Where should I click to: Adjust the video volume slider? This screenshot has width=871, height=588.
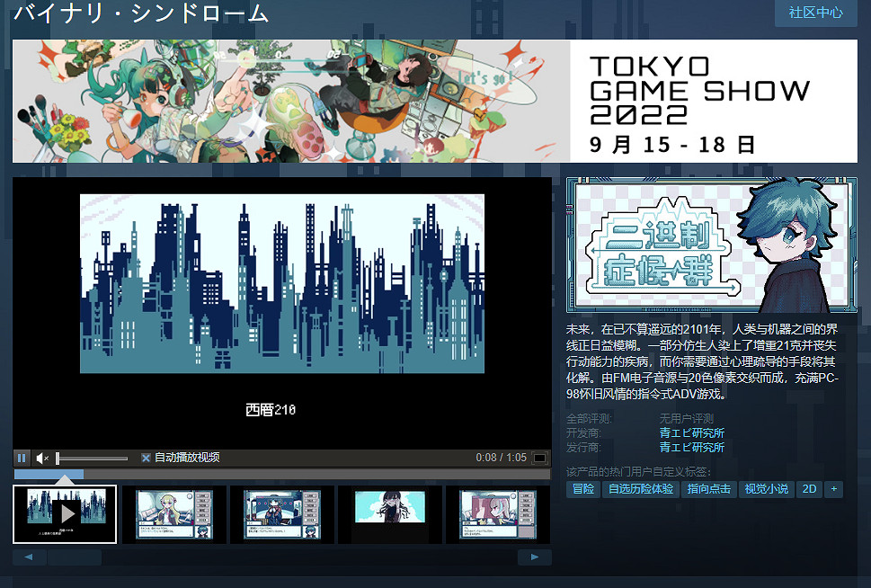coord(90,459)
